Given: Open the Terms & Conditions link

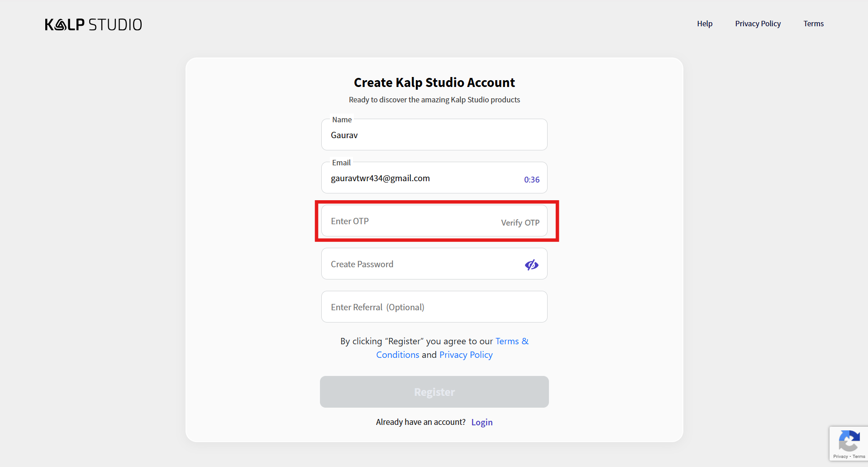Looking at the screenshot, I should pyautogui.click(x=511, y=342).
